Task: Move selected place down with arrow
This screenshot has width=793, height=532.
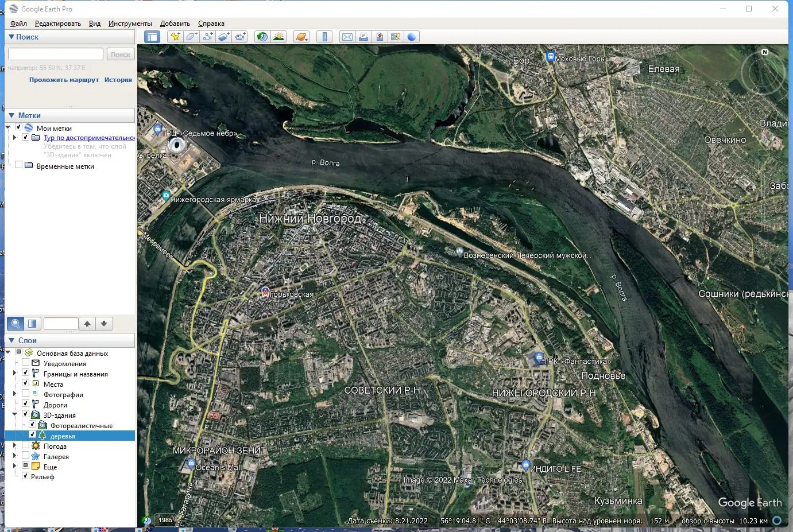Action: (x=104, y=324)
